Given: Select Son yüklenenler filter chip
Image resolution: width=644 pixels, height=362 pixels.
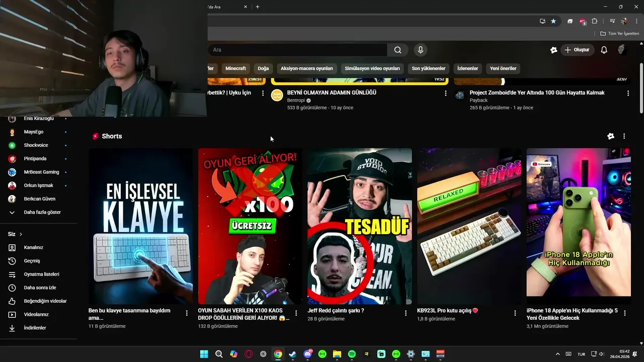Looking at the screenshot, I should click(429, 68).
